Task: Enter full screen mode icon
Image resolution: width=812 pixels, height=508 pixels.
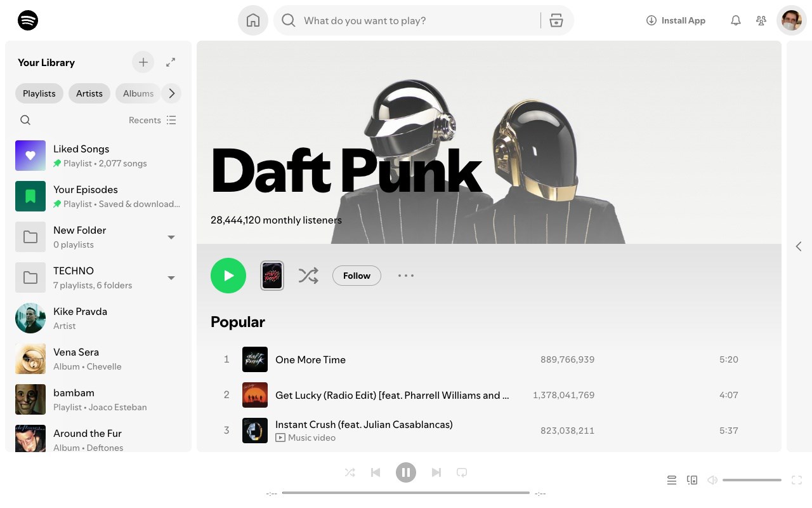Action: [797, 480]
